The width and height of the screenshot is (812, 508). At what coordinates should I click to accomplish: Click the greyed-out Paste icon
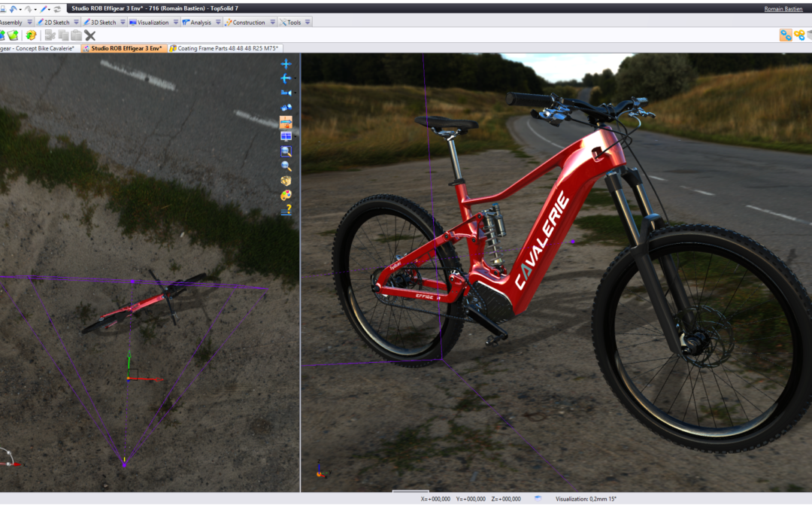coord(77,35)
